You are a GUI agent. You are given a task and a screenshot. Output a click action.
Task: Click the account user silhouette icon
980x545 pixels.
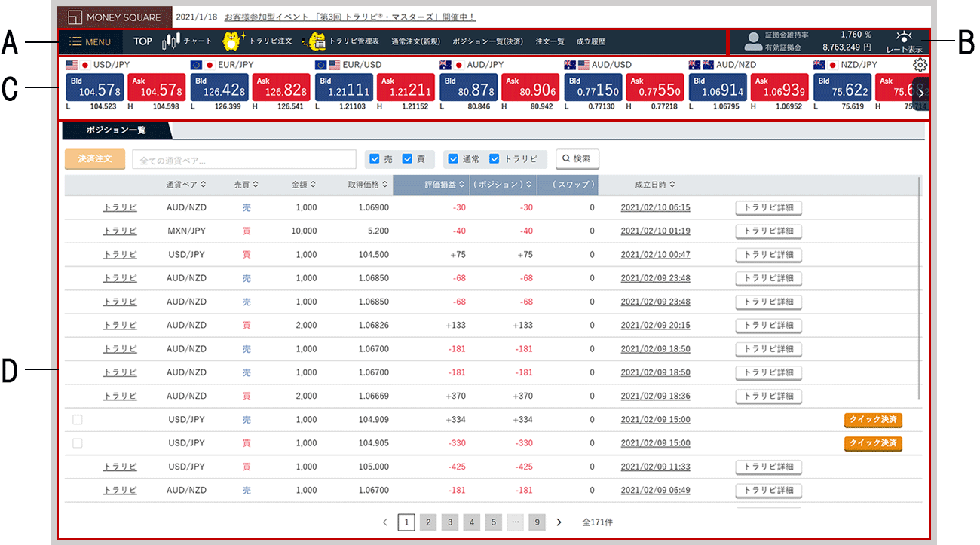[x=753, y=41]
